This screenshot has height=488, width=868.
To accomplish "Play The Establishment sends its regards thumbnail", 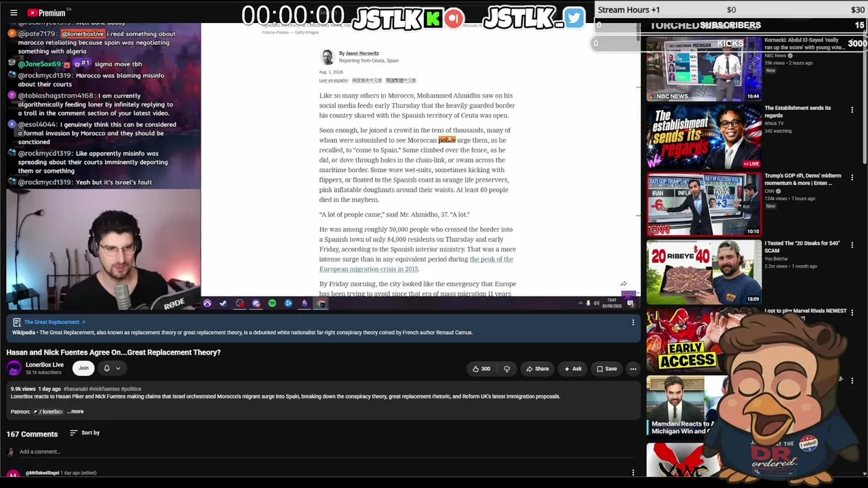I will point(704,136).
